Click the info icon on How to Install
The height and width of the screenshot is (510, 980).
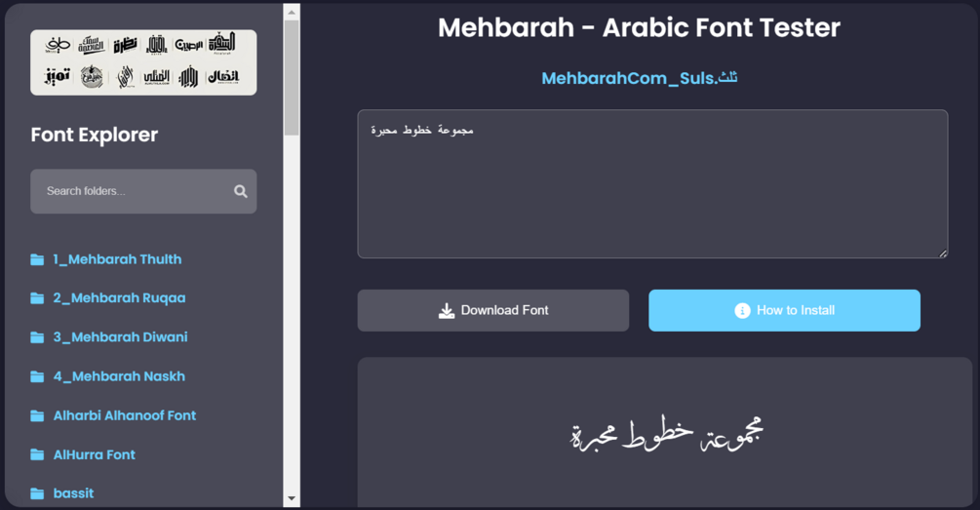tap(742, 311)
